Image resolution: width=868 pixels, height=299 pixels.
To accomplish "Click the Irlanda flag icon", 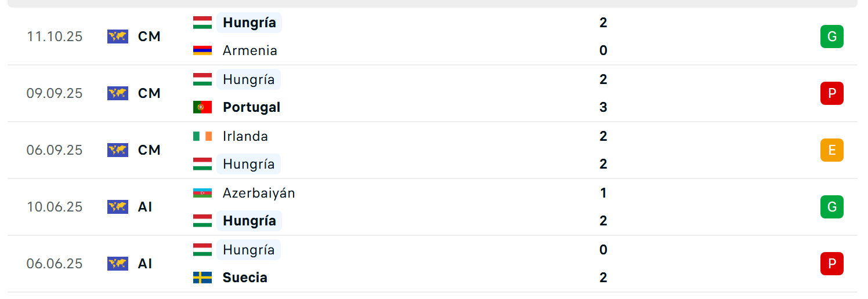I will 202,136.
